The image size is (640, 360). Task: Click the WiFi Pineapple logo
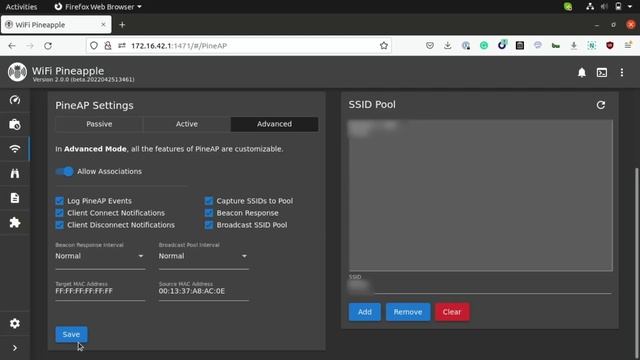click(x=17, y=72)
